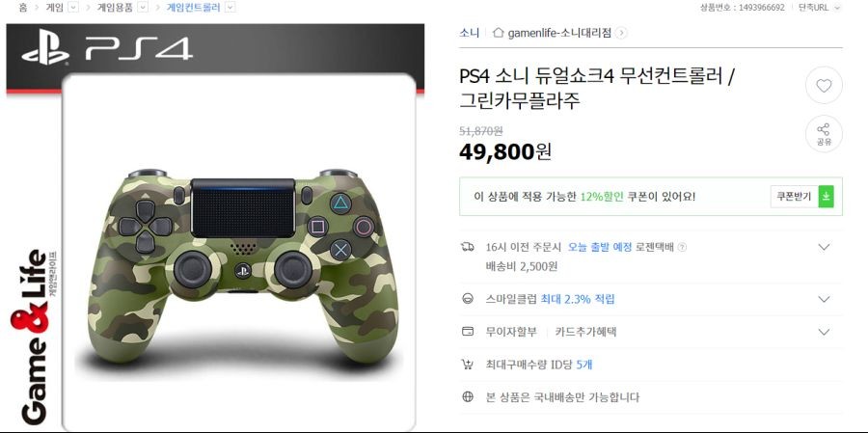This screenshot has height=433, width=868.
Task: Open the gamenlife-소니대리점 seller link
Action: pyautogui.click(x=559, y=33)
